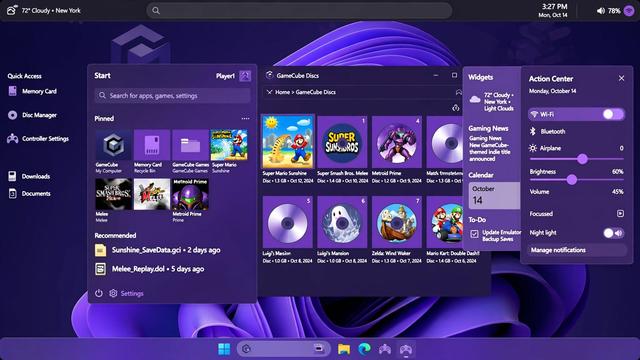Launch pinned Metroid Prime tile
Screen dimensions: 640x360
190,194
